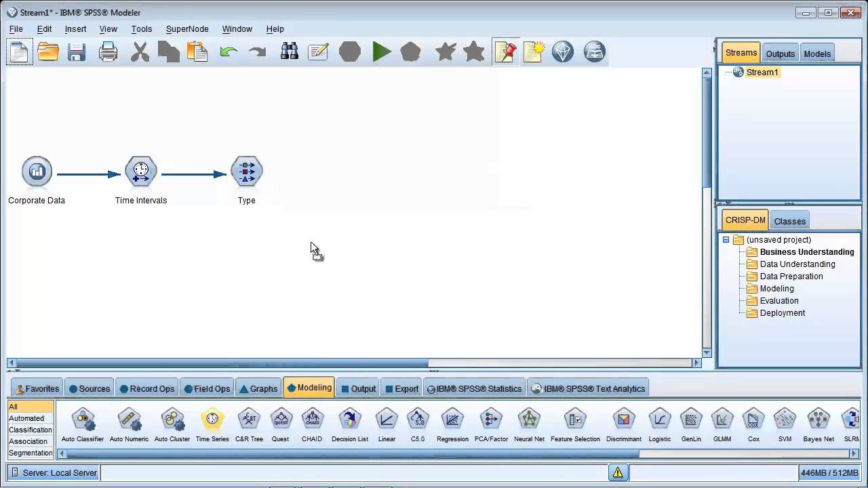868x488 pixels.
Task: Filter modeling palette by Association
Action: (31, 441)
